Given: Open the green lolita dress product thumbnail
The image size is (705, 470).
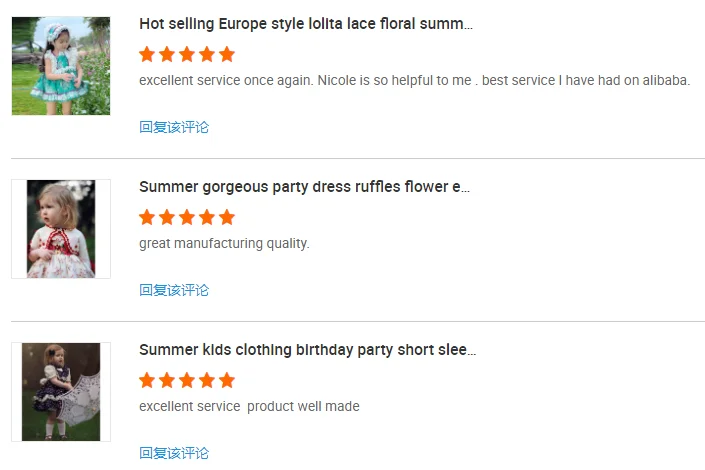Looking at the screenshot, I should 61,66.
